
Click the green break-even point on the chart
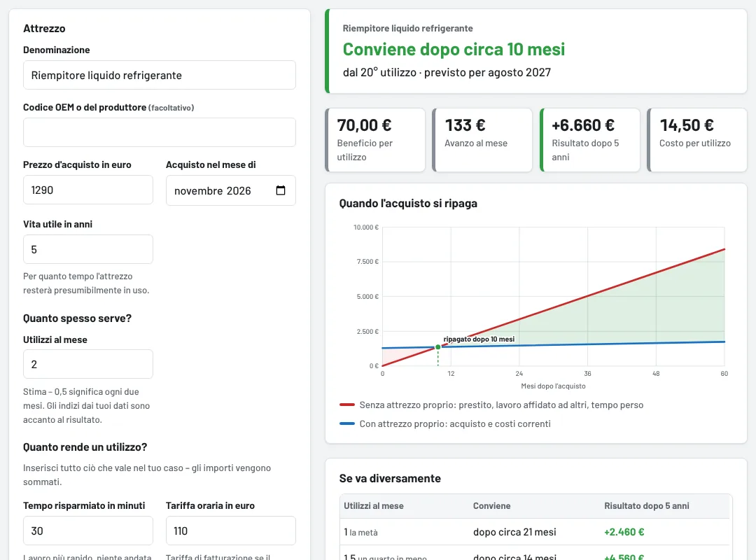pos(437,346)
